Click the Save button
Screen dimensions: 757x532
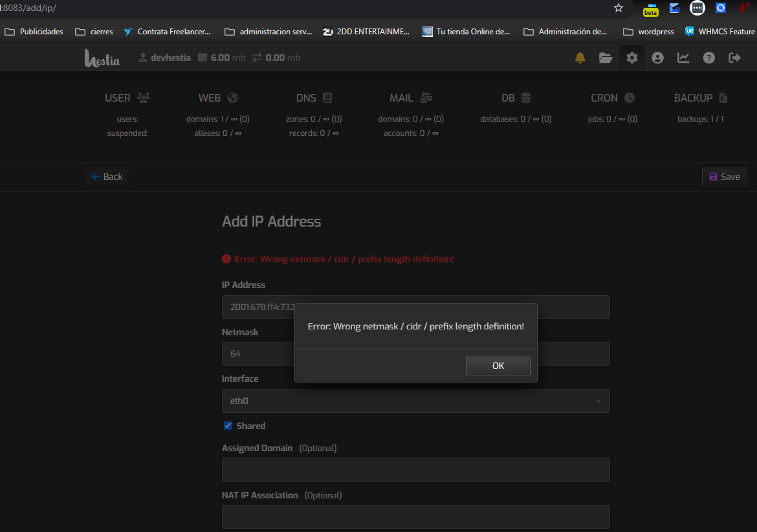(x=724, y=177)
